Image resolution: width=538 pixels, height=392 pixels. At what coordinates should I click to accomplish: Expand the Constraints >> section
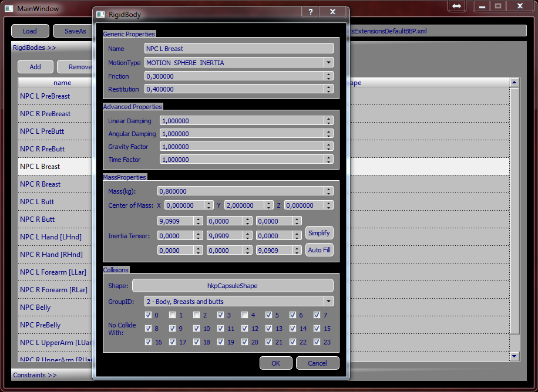tap(35, 375)
